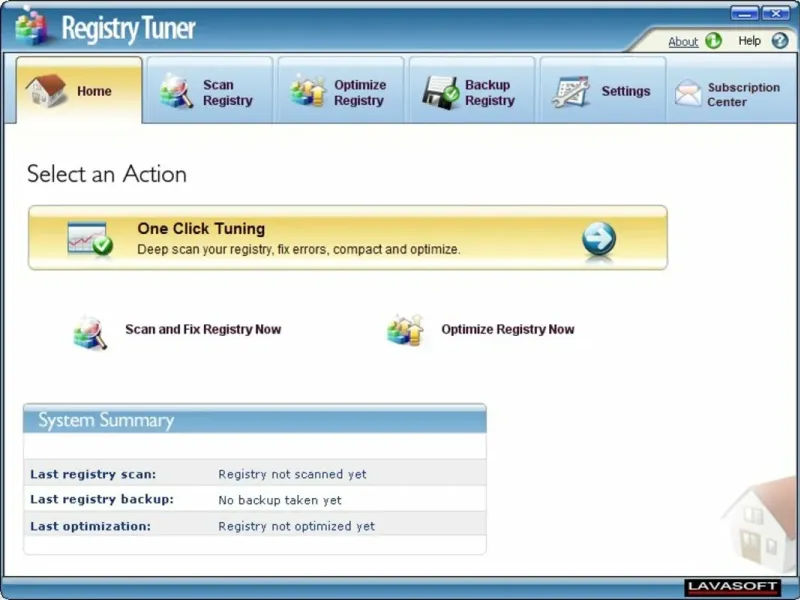Click the Subscription Center envelope icon
The width and height of the screenshot is (800, 600).
[x=688, y=93]
